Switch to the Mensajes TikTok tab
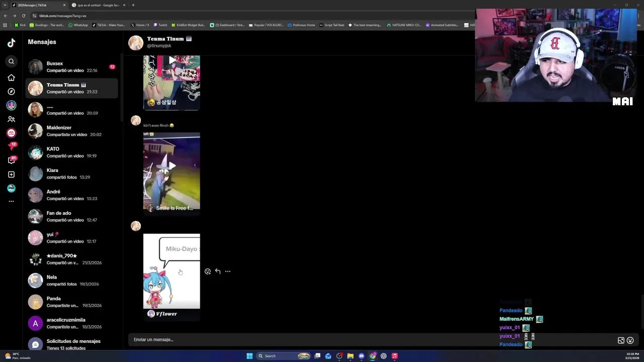The width and height of the screenshot is (644, 362). 39,5
